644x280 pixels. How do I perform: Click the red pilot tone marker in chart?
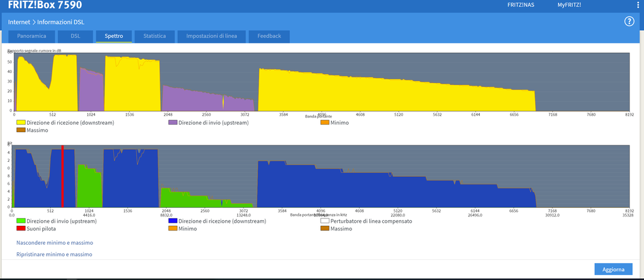(62, 176)
